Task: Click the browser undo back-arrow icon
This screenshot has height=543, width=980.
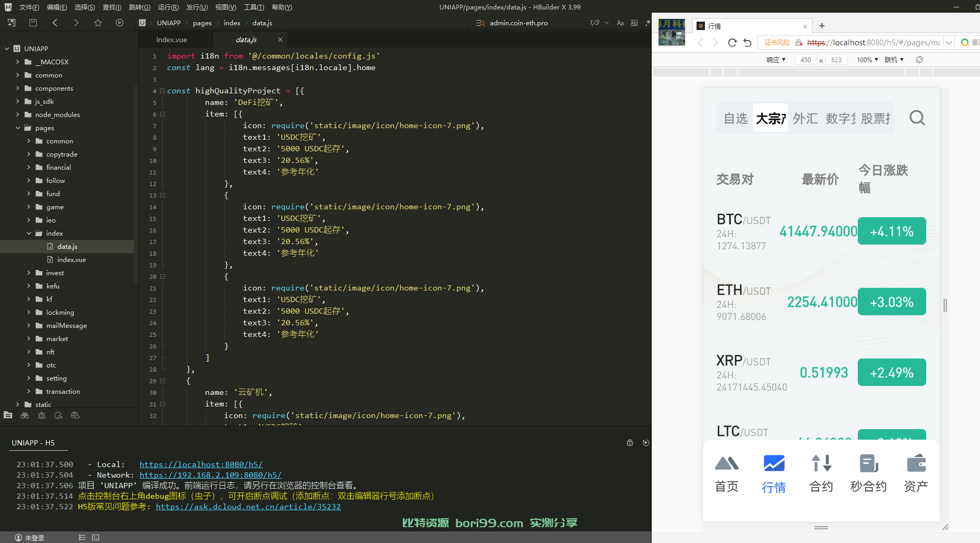Action: (748, 43)
